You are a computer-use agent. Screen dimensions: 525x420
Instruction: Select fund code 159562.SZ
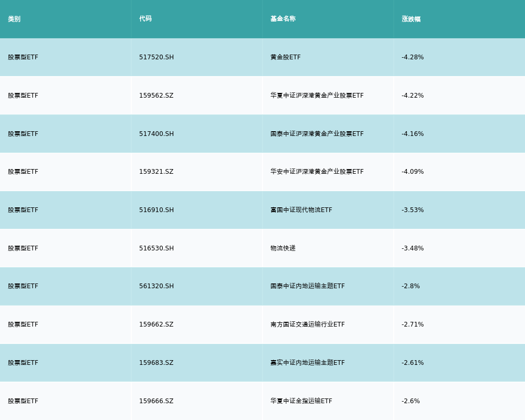[x=156, y=96]
